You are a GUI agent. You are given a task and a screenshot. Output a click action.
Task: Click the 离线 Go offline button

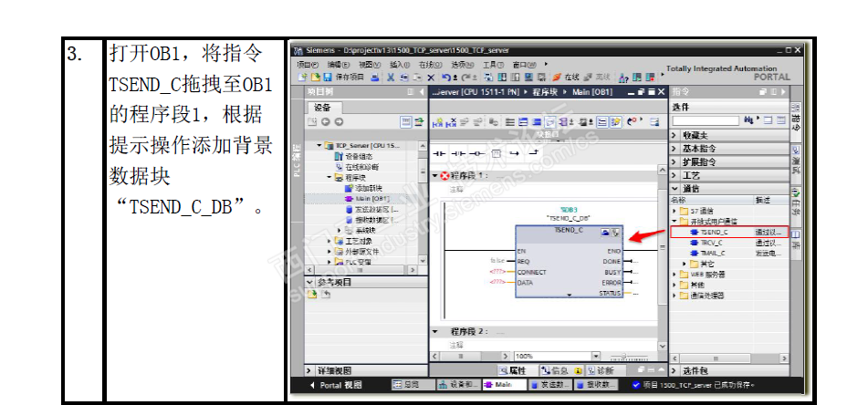(x=596, y=77)
